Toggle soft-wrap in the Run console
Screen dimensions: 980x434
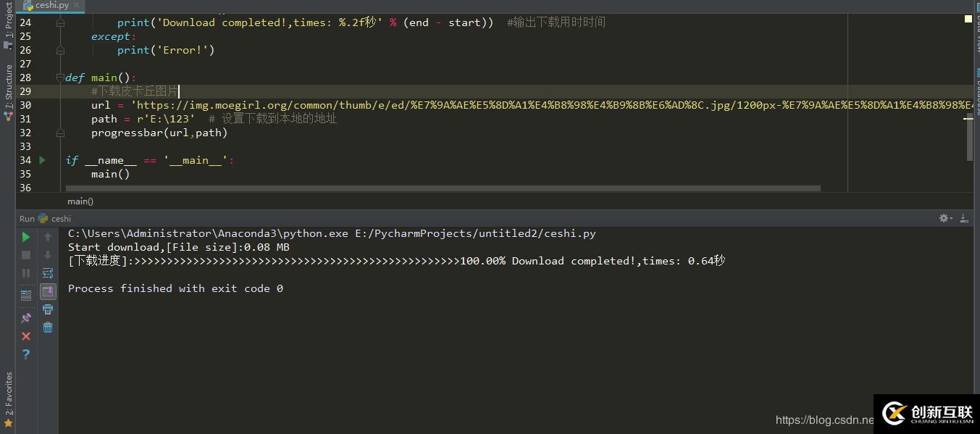point(48,273)
